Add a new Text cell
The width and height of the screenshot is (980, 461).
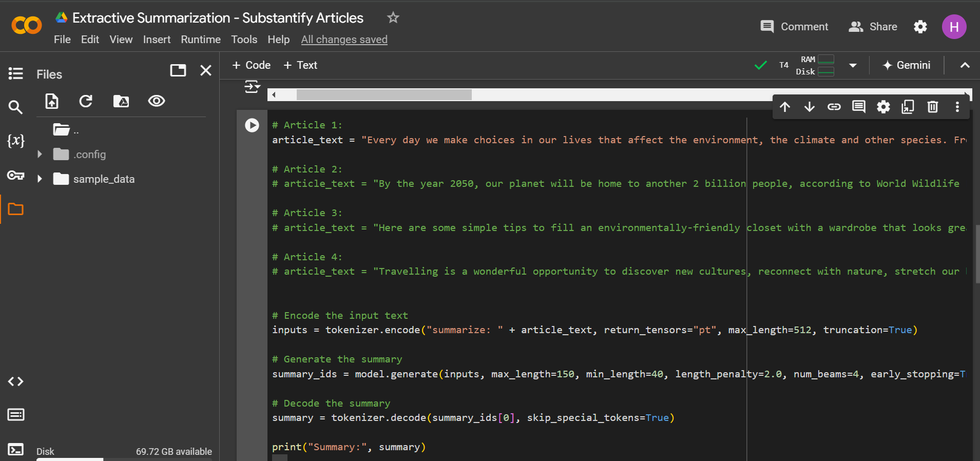(301, 65)
